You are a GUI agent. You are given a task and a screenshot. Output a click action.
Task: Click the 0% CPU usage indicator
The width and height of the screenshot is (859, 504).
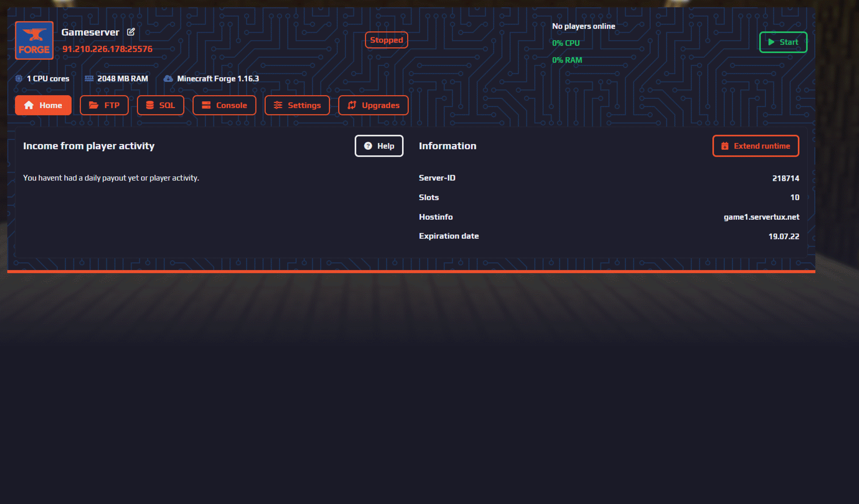tap(566, 43)
